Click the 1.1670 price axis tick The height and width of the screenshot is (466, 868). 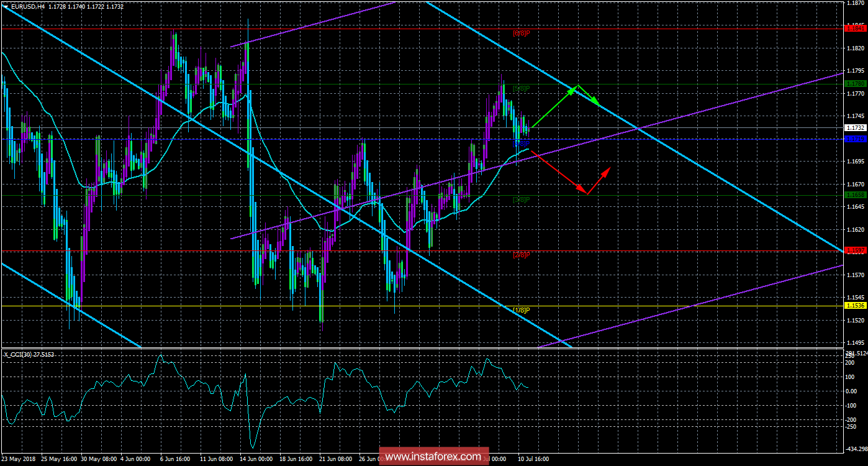pos(855,184)
